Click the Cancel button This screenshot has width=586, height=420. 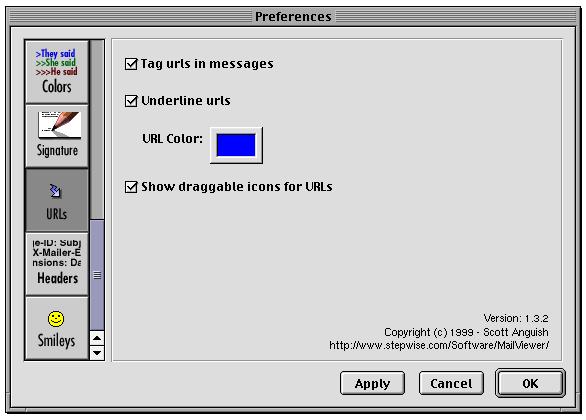tap(451, 383)
